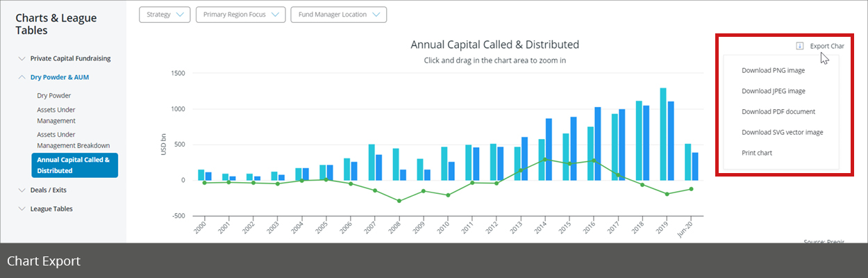Select the Dry Powder chart item

click(x=54, y=96)
